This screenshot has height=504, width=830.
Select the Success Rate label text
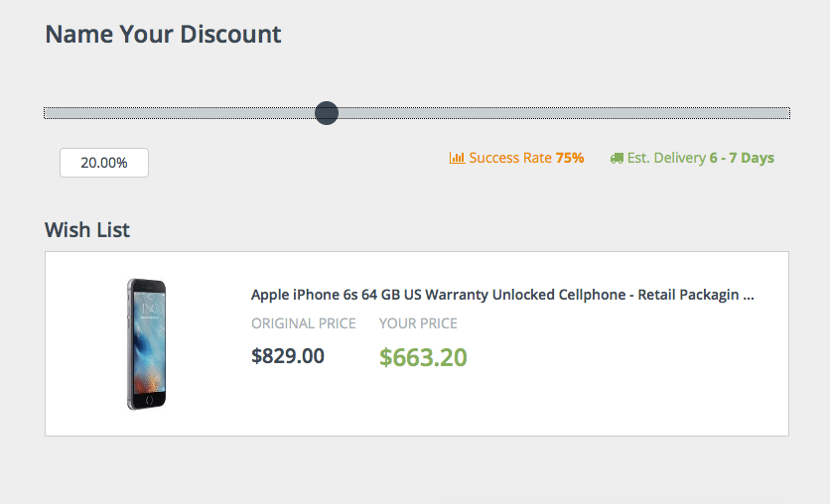tap(510, 158)
